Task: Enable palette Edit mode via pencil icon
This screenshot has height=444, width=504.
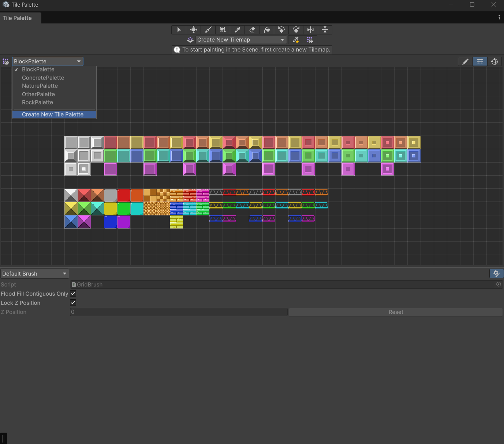Action: 465,61
